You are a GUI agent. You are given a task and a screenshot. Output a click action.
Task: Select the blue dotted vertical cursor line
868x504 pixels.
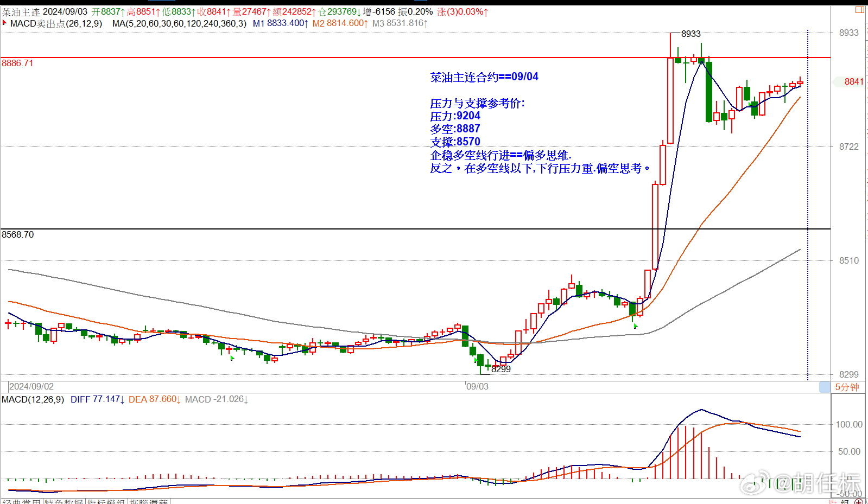tap(808, 205)
